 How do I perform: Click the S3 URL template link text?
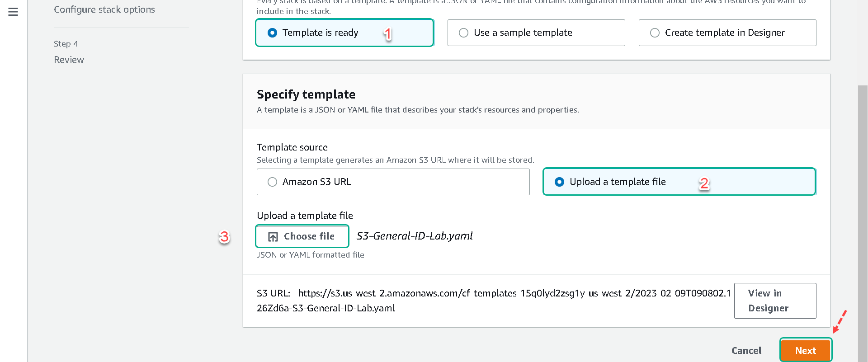point(494,301)
